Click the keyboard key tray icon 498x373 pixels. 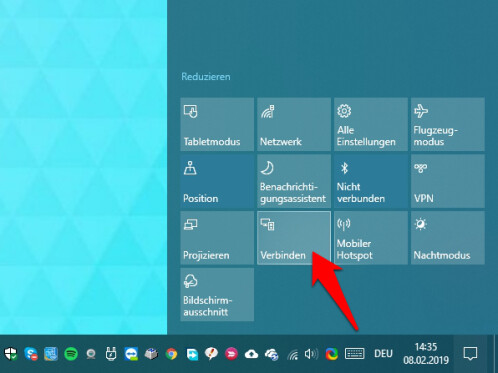[x=151, y=354]
